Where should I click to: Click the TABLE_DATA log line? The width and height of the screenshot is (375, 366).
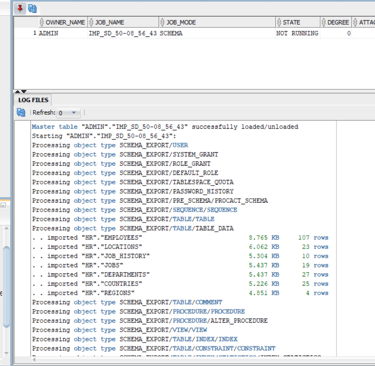tap(133, 228)
